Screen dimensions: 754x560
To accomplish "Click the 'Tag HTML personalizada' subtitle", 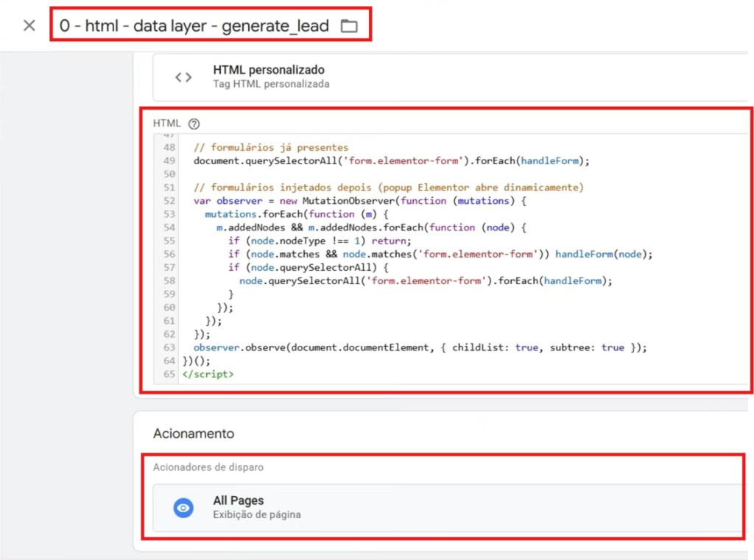I will click(271, 84).
